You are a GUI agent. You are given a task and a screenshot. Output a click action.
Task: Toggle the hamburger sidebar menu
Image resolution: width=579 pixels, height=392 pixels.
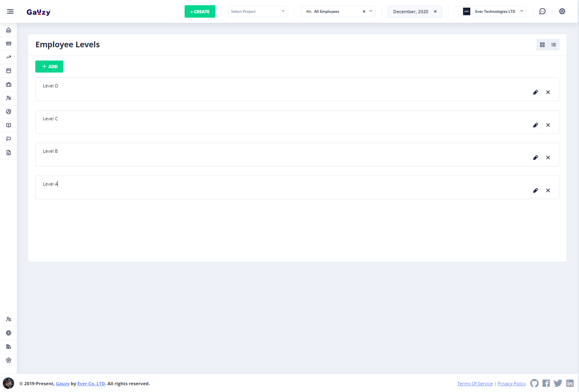point(10,12)
